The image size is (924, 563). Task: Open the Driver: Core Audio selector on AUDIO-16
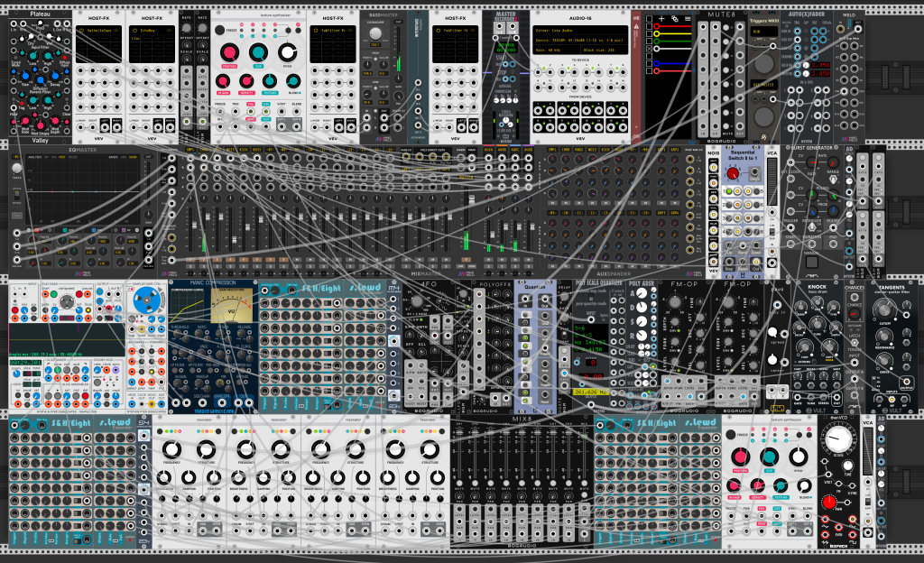pyautogui.click(x=580, y=30)
